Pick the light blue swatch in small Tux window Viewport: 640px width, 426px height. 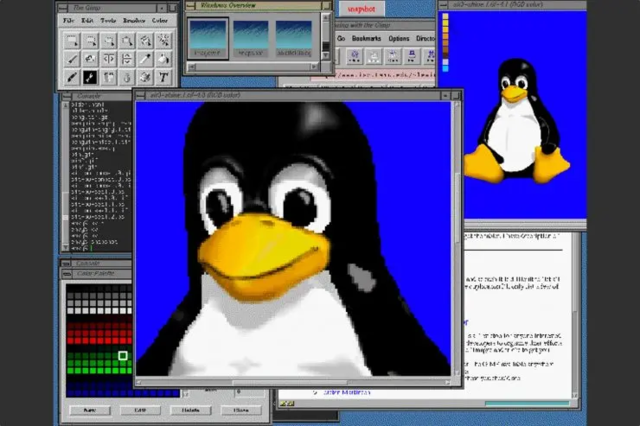445,69
